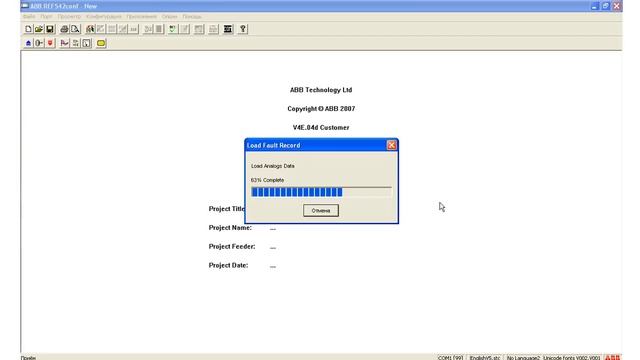Open the Файл menu
640x360 pixels.
click(x=29, y=17)
